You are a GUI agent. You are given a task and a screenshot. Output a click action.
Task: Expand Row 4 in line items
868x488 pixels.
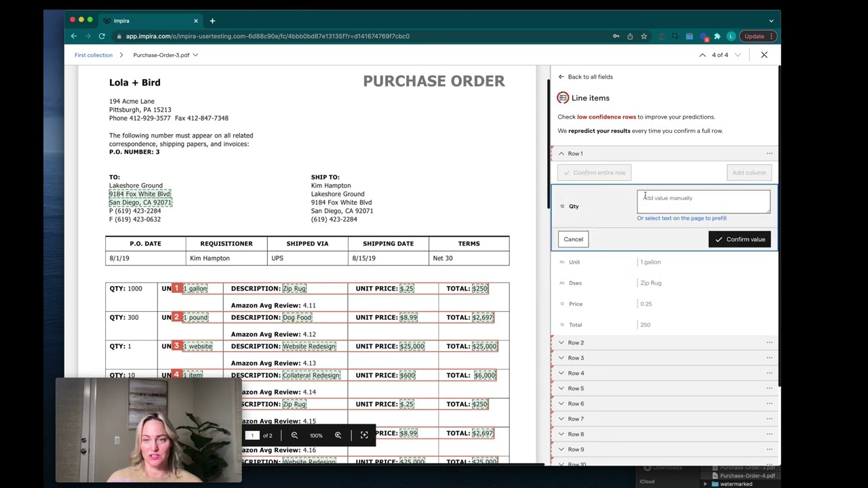tap(561, 373)
